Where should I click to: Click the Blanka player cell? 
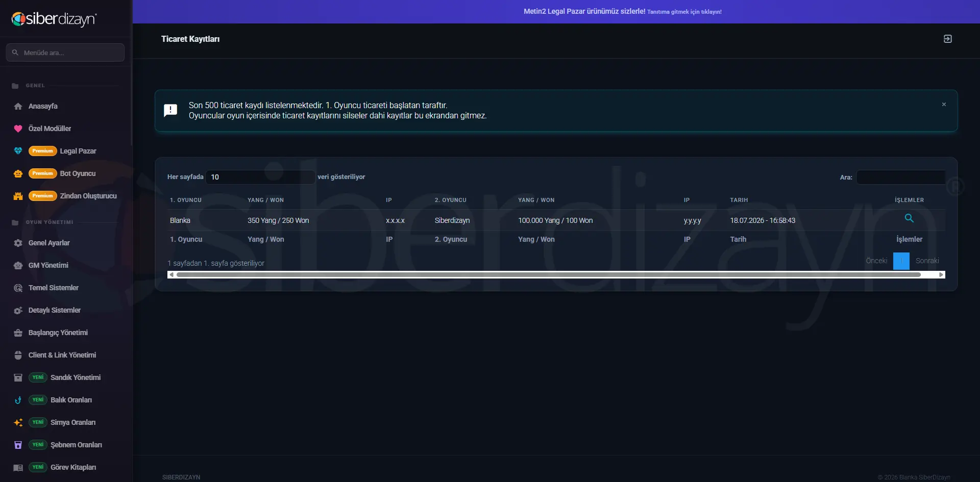(x=180, y=220)
